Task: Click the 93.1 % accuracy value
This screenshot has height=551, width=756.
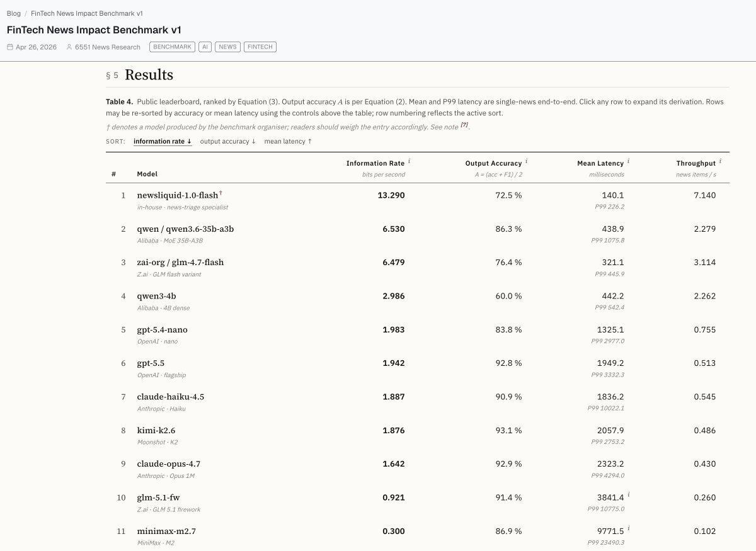Action: [508, 430]
